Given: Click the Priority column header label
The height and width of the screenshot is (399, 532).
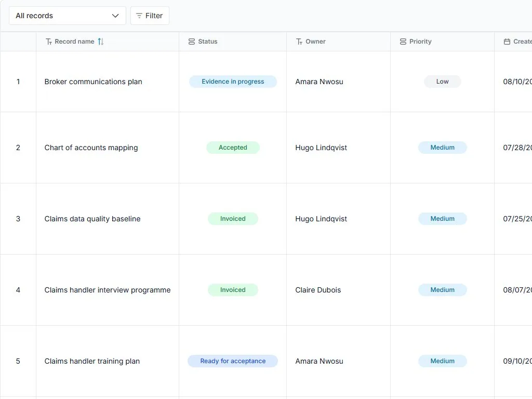Looking at the screenshot, I should click(420, 42).
